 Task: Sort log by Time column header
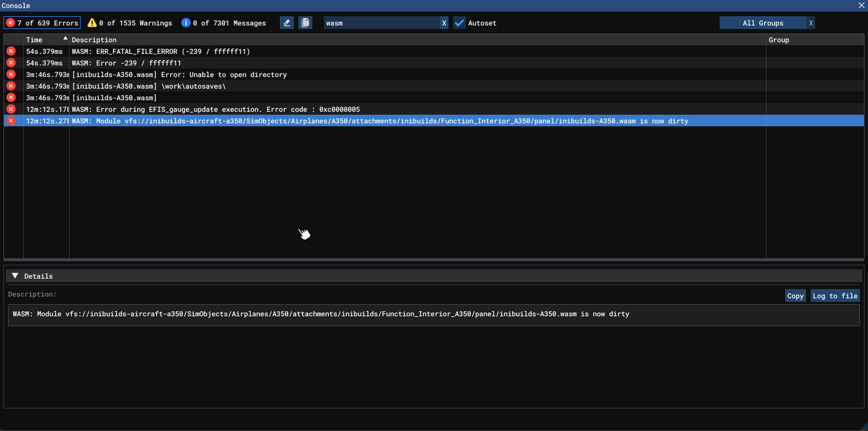45,40
